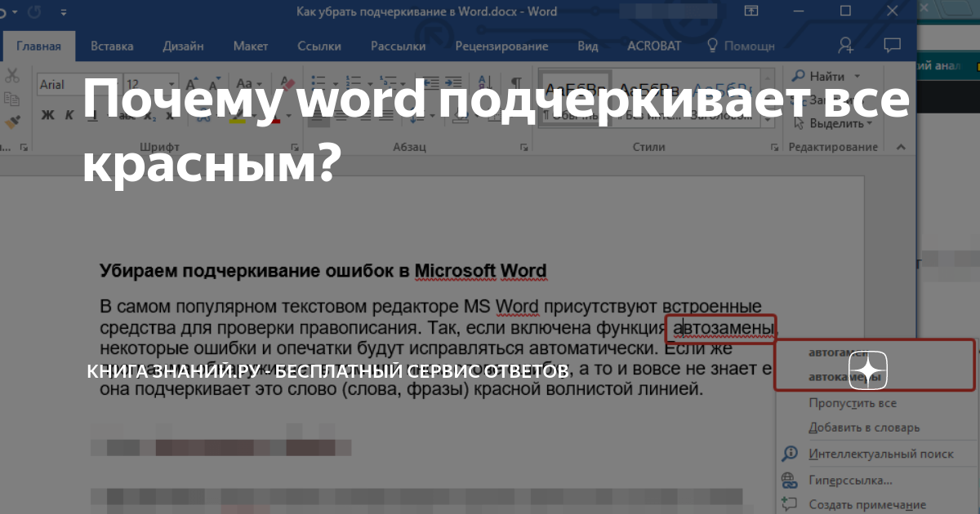Open the Customize Quick Access Toolbar arrow
Image resolution: width=980 pixels, height=514 pixels.
click(x=65, y=12)
